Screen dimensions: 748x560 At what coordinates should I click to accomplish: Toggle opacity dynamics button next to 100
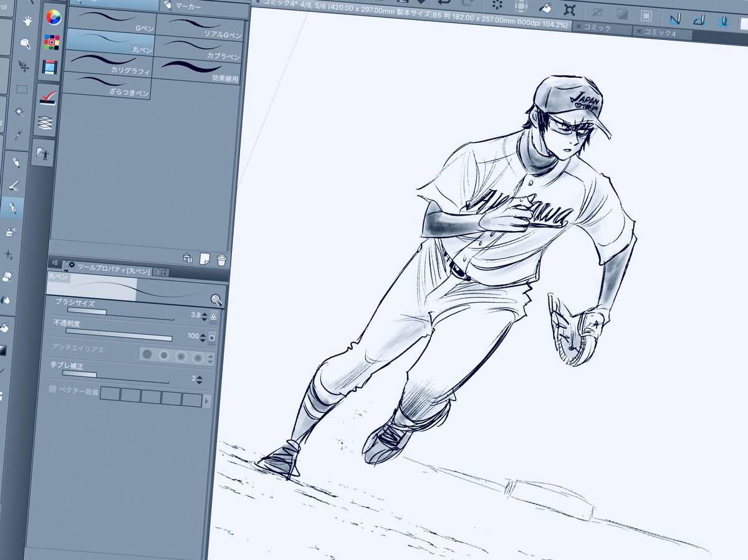pyautogui.click(x=211, y=338)
